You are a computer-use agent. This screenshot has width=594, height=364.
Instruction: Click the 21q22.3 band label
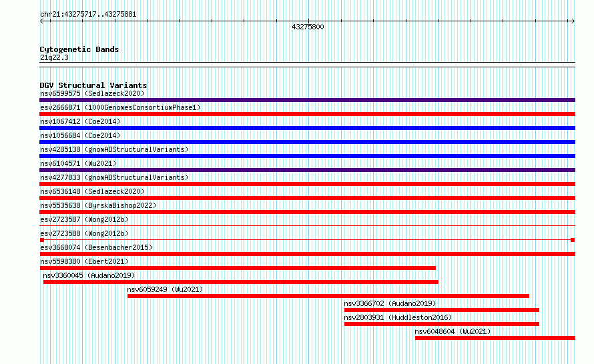click(54, 57)
